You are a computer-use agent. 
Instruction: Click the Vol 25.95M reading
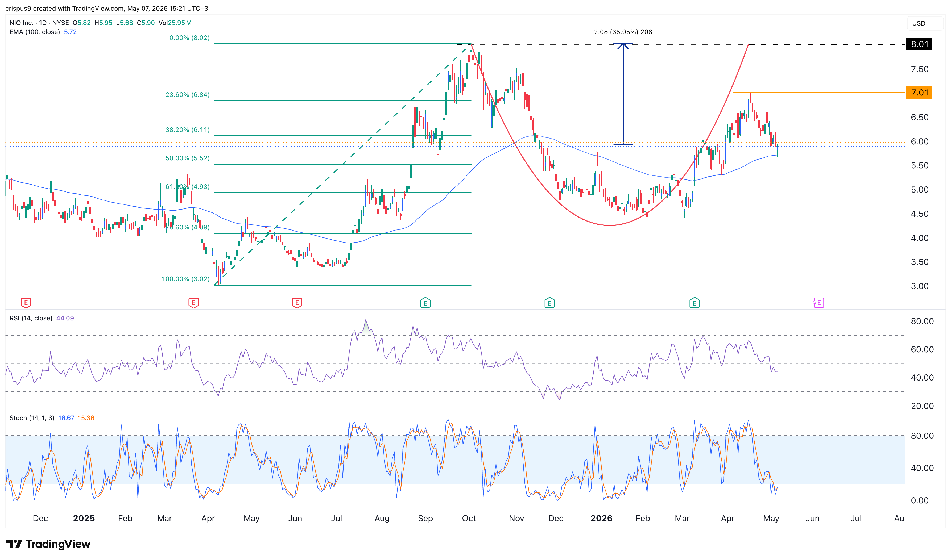point(175,23)
